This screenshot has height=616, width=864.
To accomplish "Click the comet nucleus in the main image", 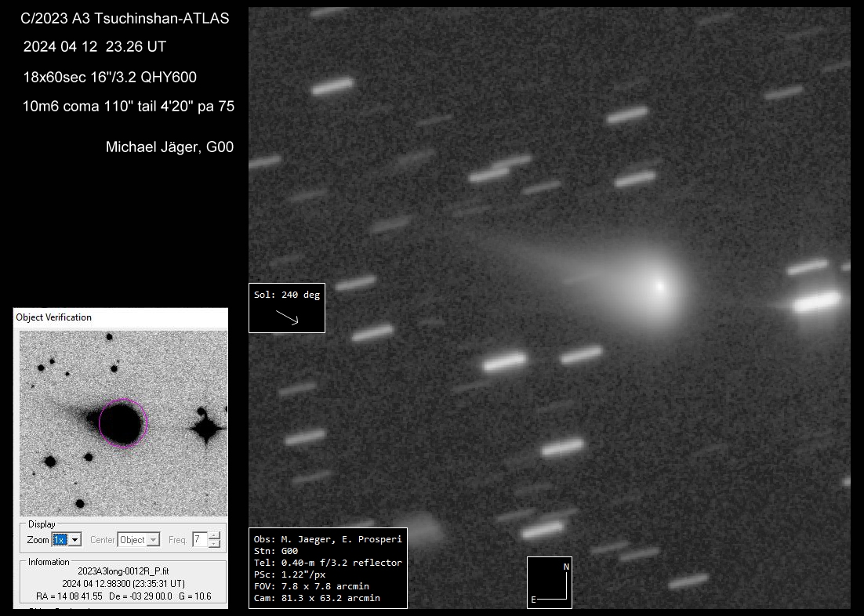I will [x=661, y=286].
